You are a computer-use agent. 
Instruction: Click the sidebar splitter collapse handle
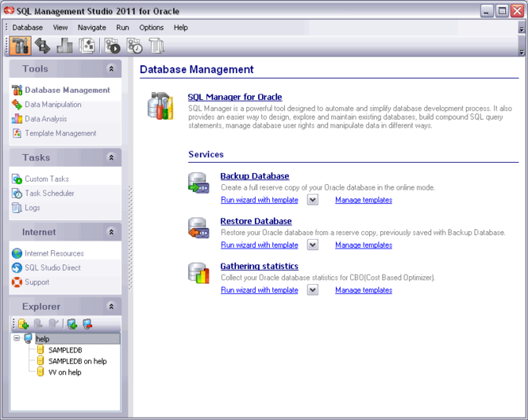130,237
